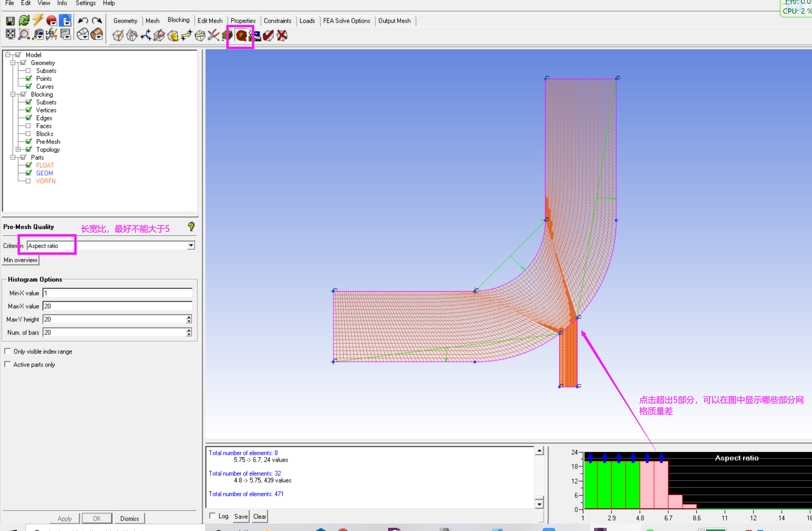This screenshot has height=531, width=812.
Task: Click the Undo arrow icon
Action: click(x=83, y=21)
